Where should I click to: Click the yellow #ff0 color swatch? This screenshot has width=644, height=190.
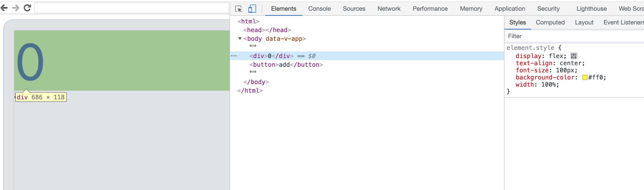(x=585, y=77)
